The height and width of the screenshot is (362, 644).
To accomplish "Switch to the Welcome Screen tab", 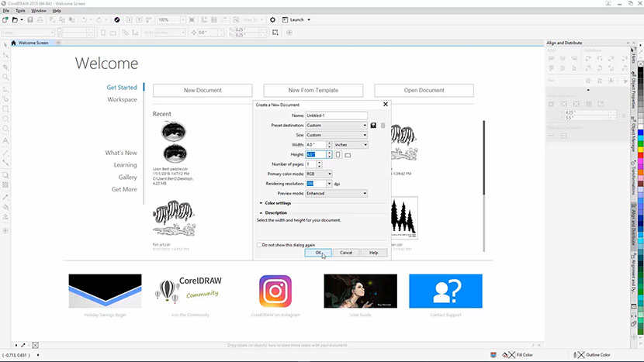I will coord(33,43).
